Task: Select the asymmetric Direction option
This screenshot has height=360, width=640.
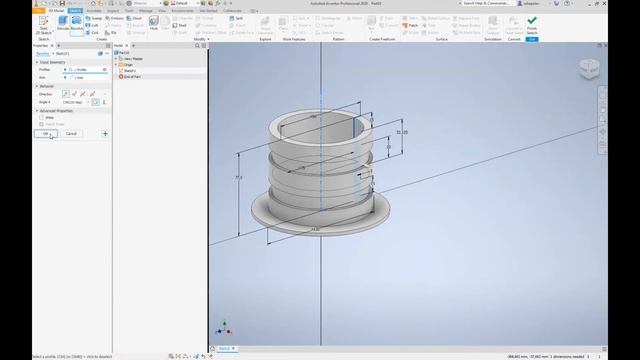Action: [x=92, y=94]
